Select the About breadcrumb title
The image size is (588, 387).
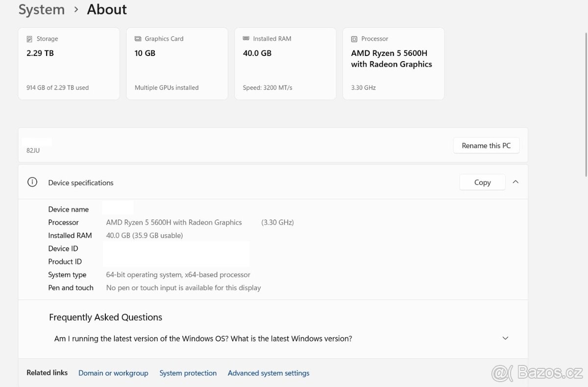107,9
